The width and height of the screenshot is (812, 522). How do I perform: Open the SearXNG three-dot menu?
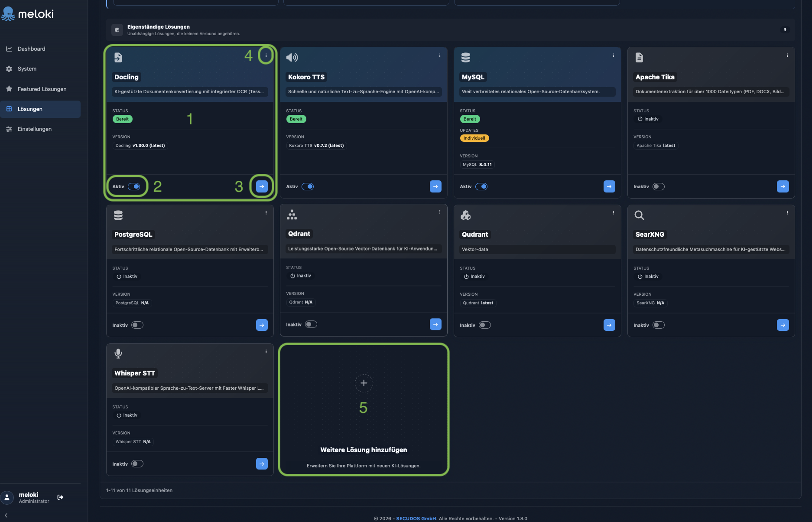tap(787, 213)
